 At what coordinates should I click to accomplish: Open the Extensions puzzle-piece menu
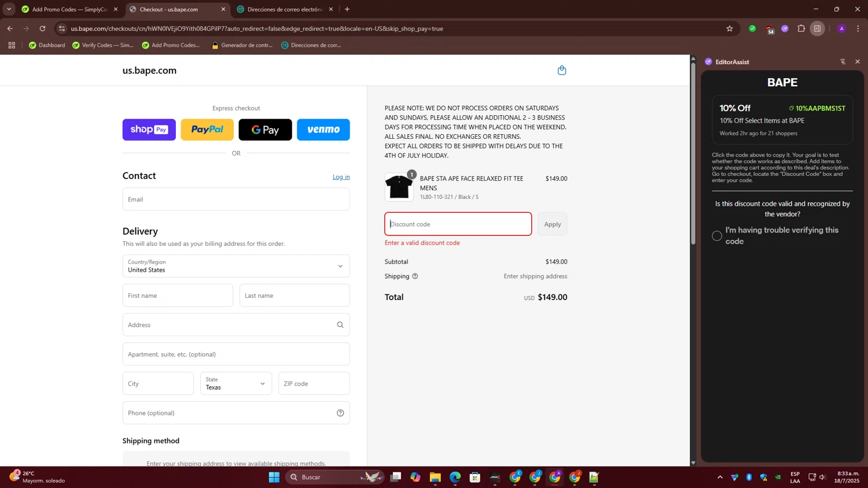[801, 28]
